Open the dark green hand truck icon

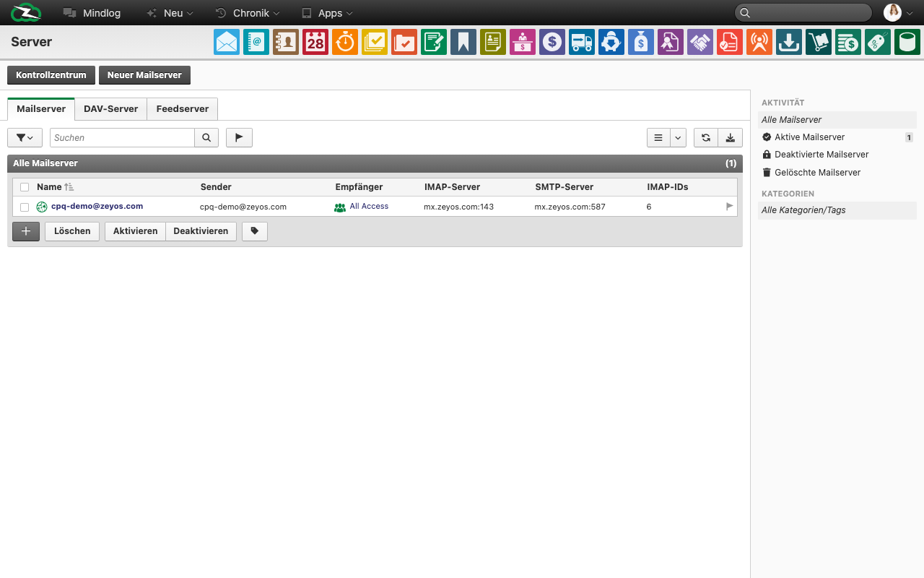click(x=819, y=42)
